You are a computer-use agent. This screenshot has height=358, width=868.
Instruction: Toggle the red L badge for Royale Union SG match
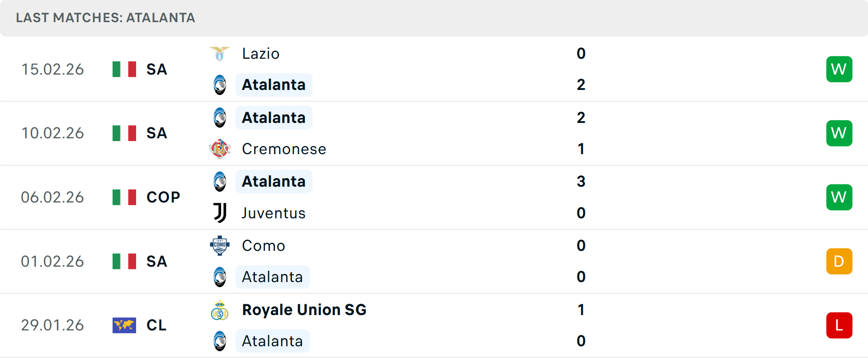[839, 325]
